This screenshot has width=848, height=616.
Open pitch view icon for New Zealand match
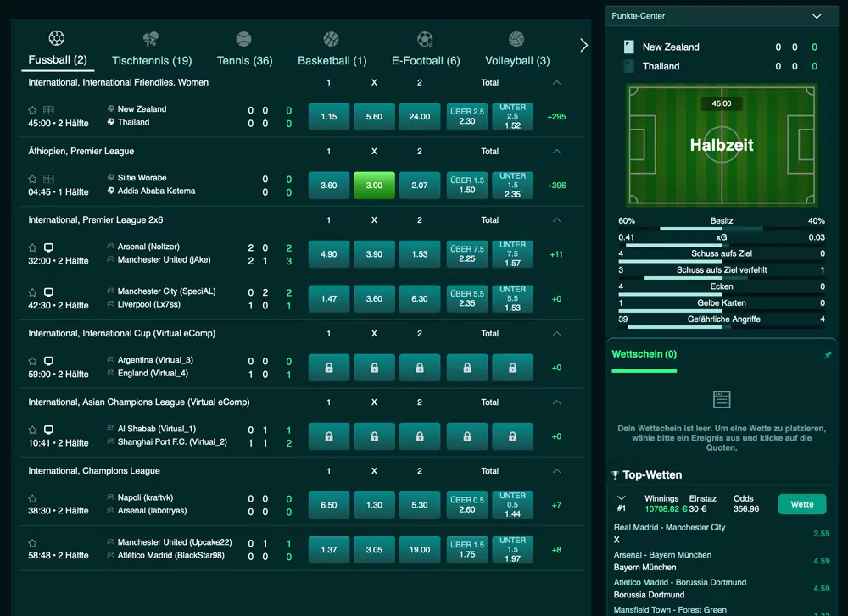click(48, 110)
